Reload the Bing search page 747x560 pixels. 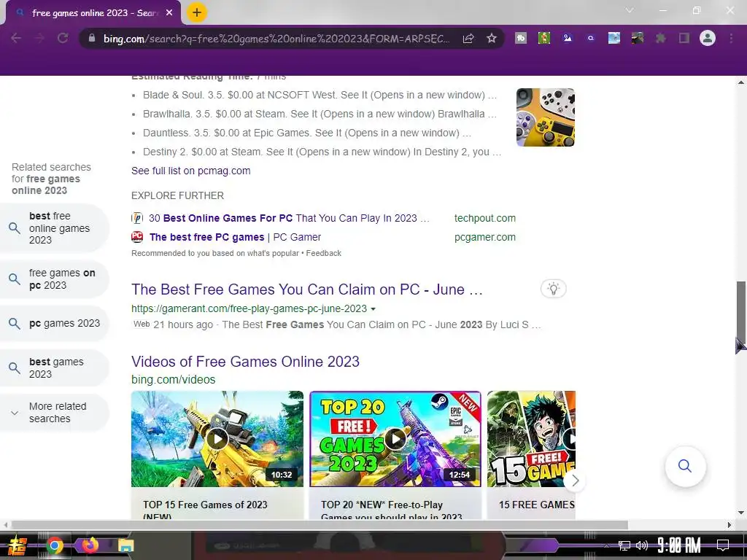[63, 38]
